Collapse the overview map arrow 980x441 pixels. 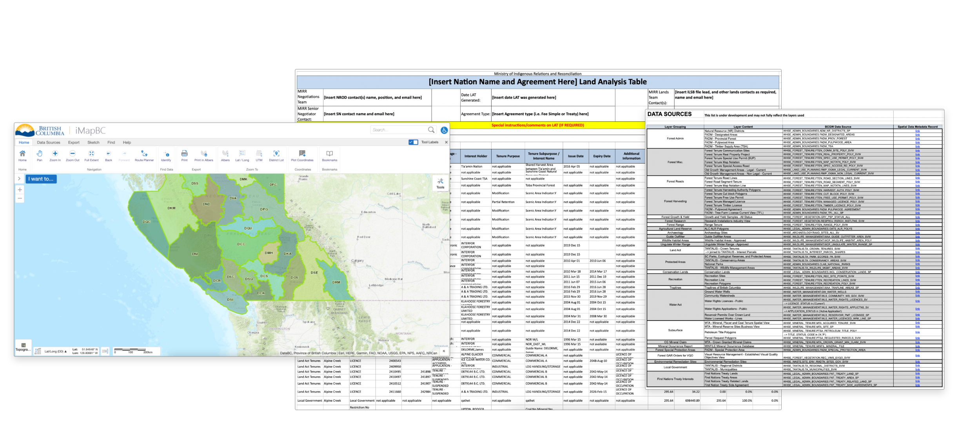(x=443, y=351)
